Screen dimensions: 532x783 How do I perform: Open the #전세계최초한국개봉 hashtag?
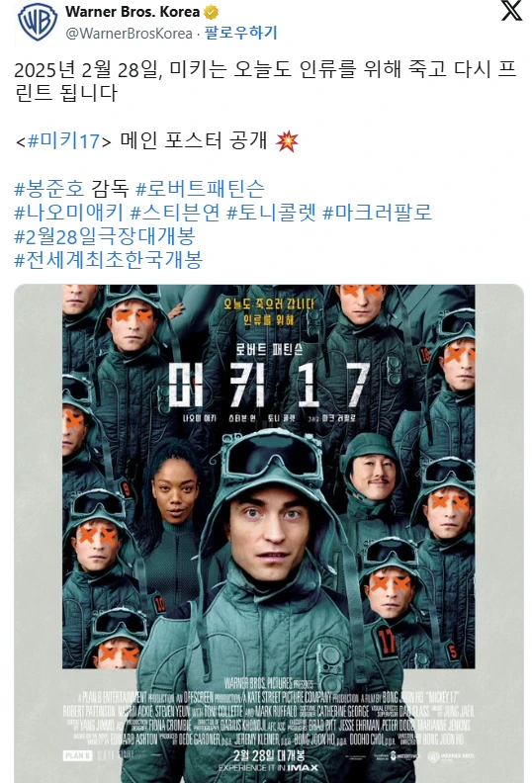pos(108,260)
